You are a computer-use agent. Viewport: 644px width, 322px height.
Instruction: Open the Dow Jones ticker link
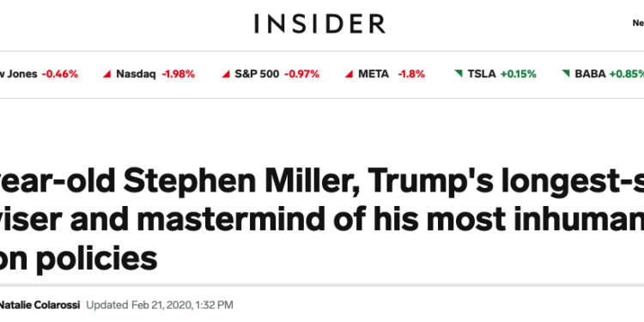(x=19, y=74)
